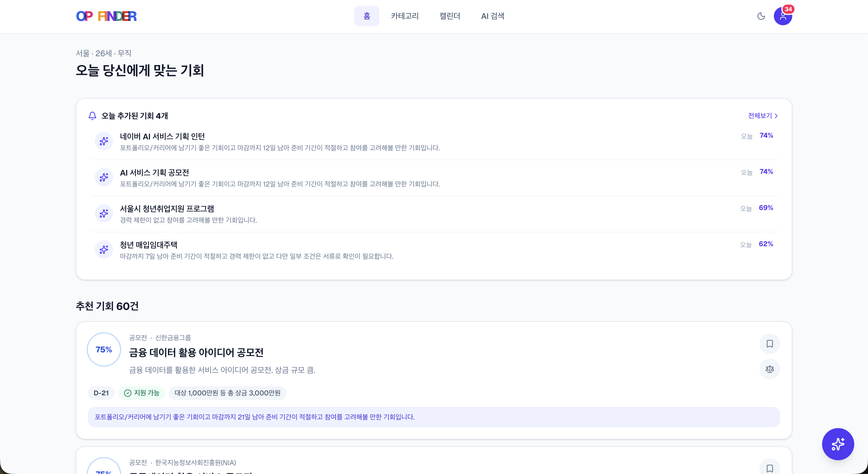Click 한국지능정보사회진흥원(NIA) organizer label
The height and width of the screenshot is (474, 868).
195,463
